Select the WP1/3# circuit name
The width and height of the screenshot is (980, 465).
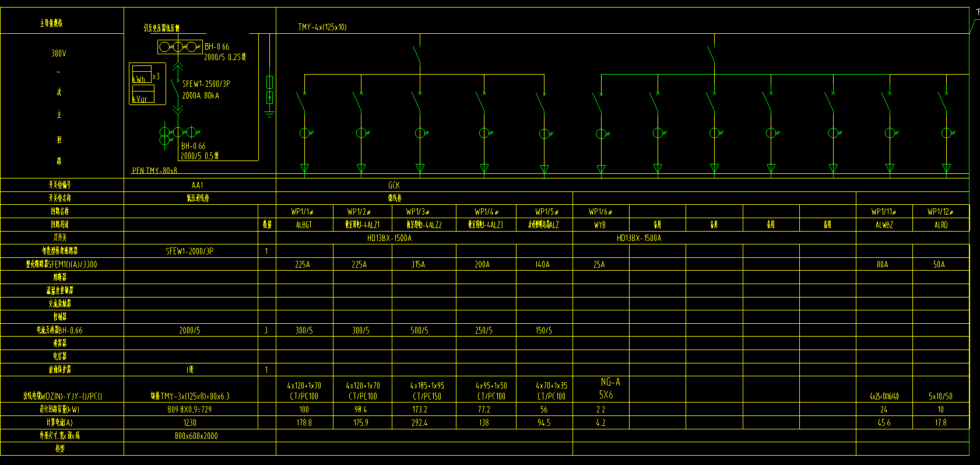pos(418,211)
